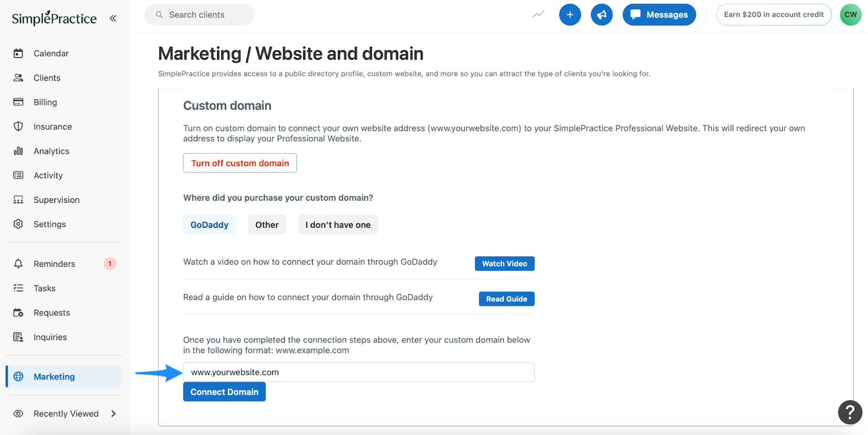Open the help question mark button
Screen dimensions: 868x435
[850, 413]
